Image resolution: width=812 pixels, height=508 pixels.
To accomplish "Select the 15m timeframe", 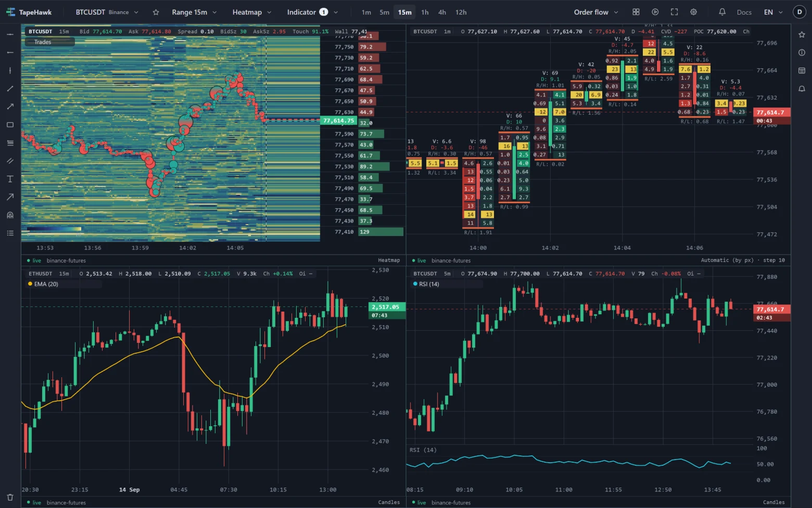I will pos(404,12).
